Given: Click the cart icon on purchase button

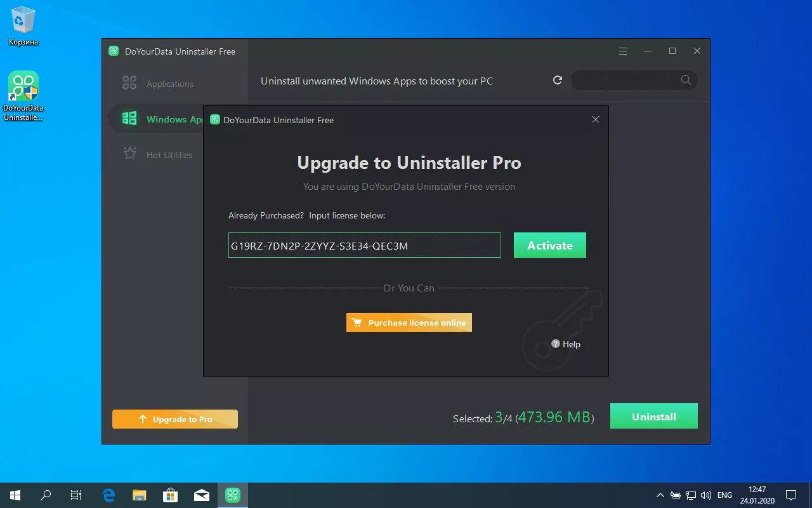Looking at the screenshot, I should click(357, 323).
